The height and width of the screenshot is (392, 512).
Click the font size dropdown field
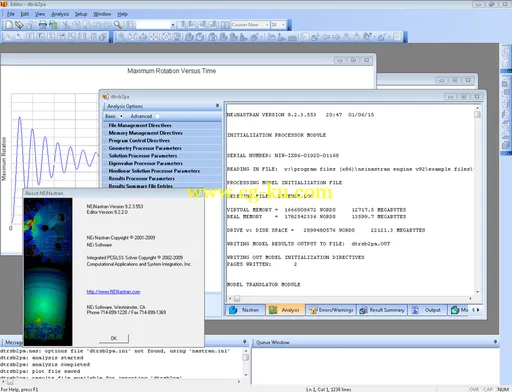coord(278,25)
